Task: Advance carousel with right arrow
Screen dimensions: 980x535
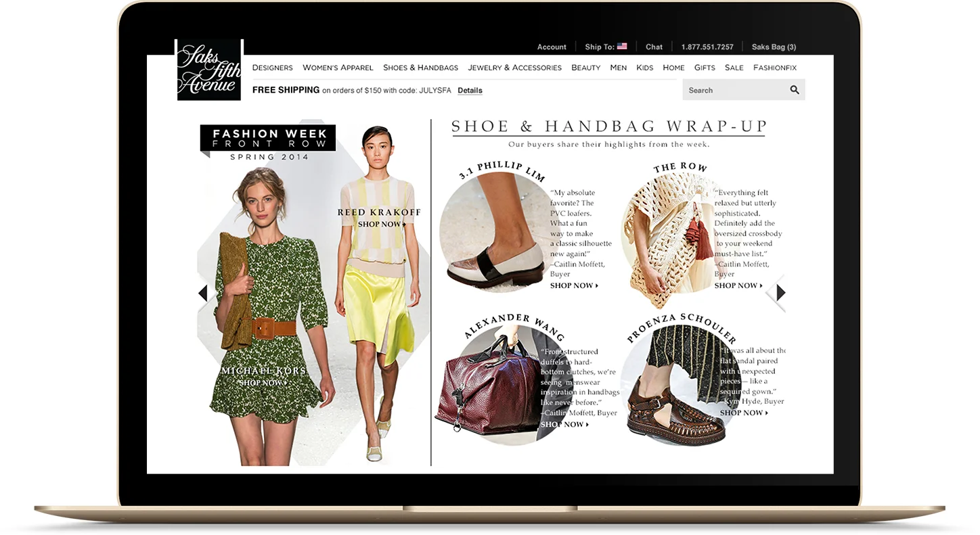Action: tap(780, 293)
